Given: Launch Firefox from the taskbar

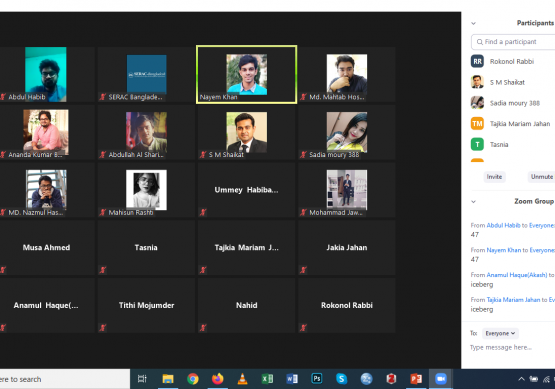Looking at the screenshot, I should 218,379.
